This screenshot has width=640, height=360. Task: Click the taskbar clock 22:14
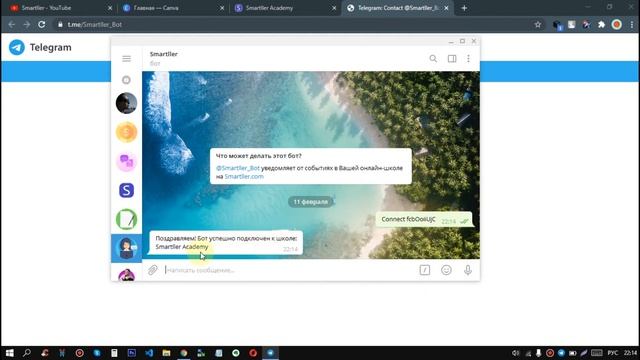[x=630, y=353]
